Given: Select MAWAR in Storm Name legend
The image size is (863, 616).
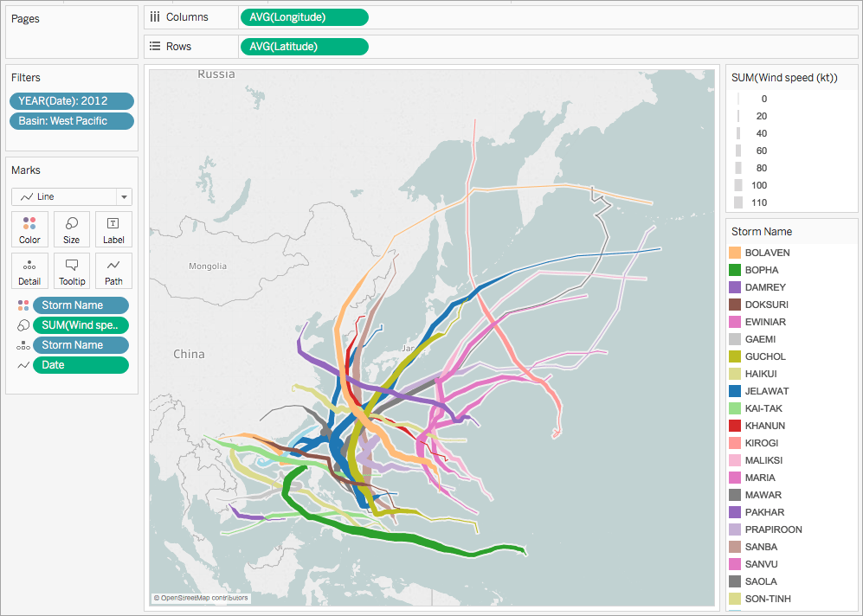Looking at the screenshot, I should tap(763, 495).
